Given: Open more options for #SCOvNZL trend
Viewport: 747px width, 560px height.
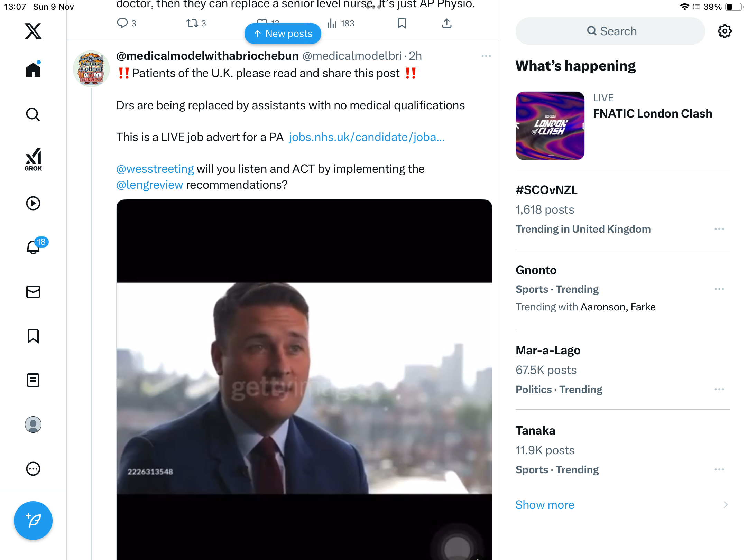Looking at the screenshot, I should click(x=719, y=229).
